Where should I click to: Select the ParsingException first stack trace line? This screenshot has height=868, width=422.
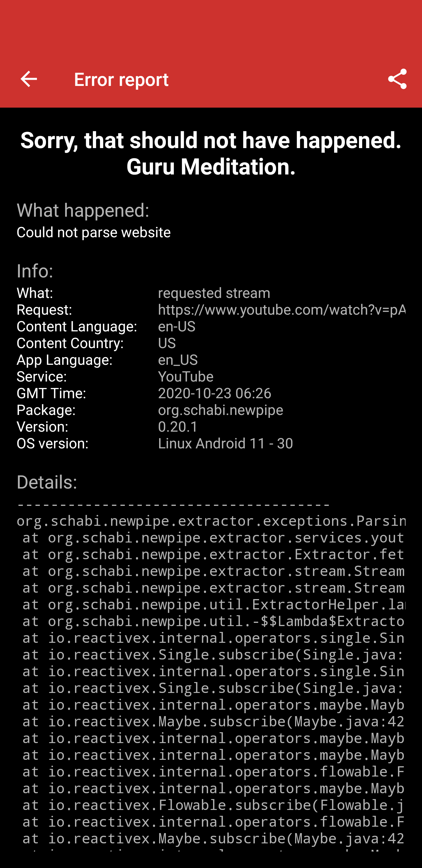[211, 521]
